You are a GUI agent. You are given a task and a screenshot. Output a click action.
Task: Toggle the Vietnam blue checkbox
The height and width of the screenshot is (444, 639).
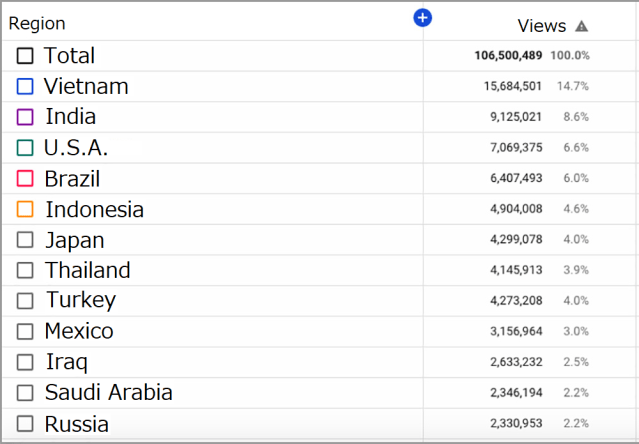click(25, 87)
